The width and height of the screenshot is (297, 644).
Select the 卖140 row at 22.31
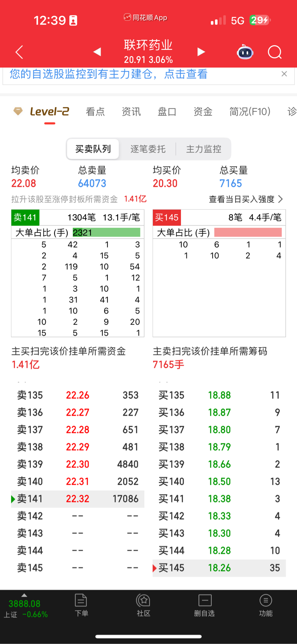[78, 482]
